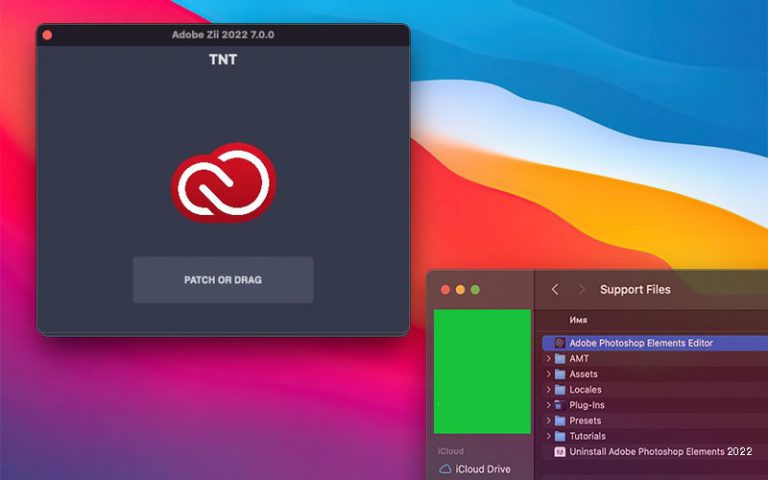Select the Presets folder name
This screenshot has width=768, height=480.
coord(585,421)
